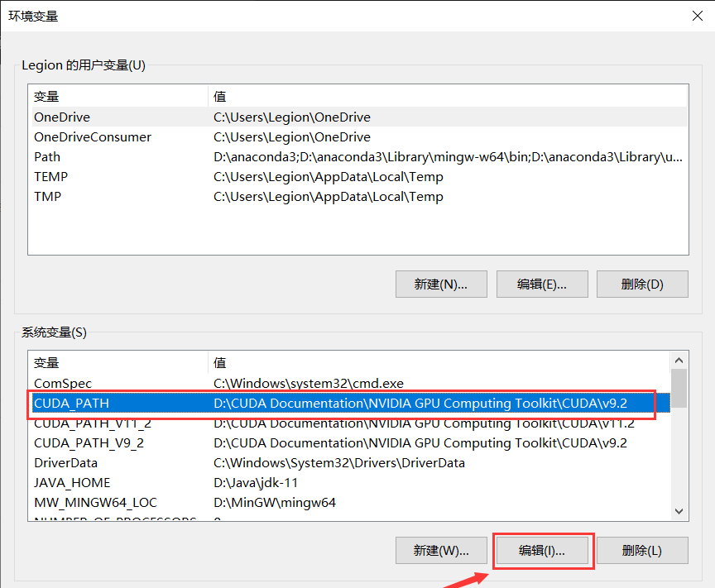Viewport: 715px width, 588px height.
Task: Click 编辑(I) to edit CUDA_PATH
Action: (542, 550)
